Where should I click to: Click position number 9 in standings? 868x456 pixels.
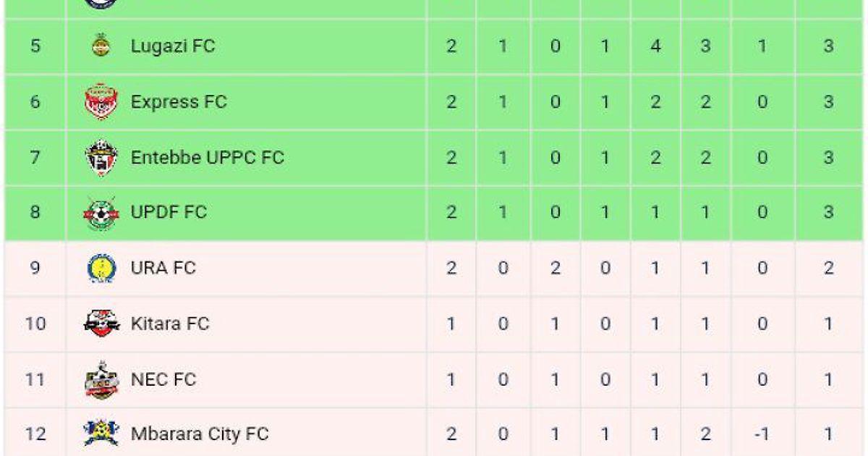point(35,268)
